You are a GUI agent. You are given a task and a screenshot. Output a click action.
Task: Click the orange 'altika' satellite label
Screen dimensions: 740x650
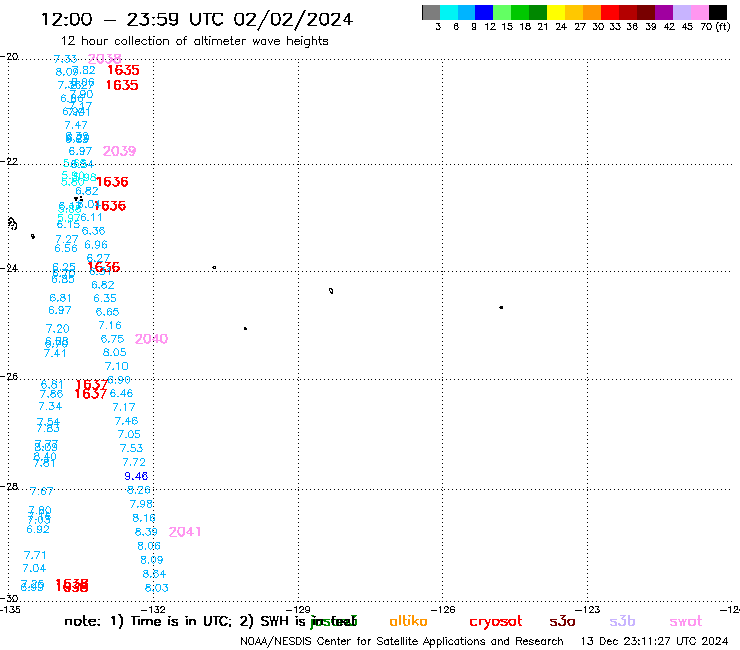click(408, 621)
